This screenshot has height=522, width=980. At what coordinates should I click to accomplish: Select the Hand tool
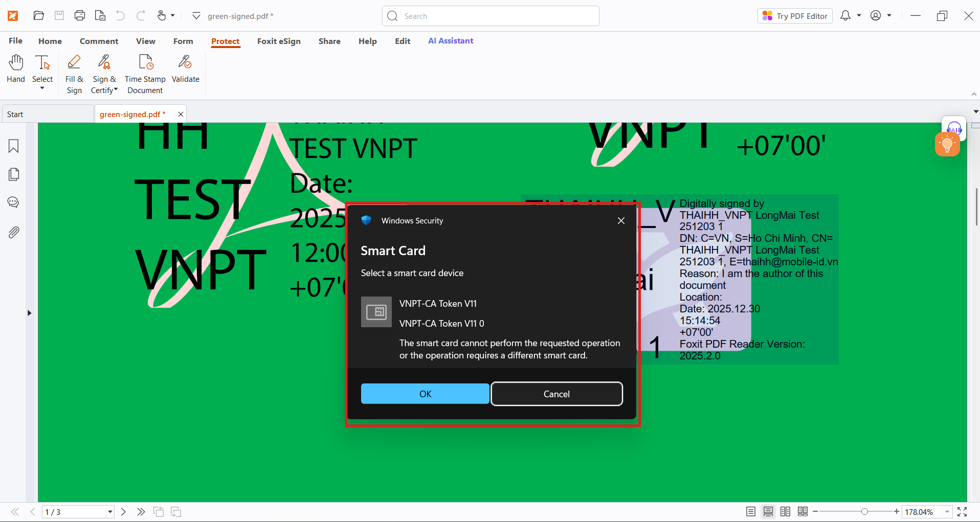[x=16, y=69]
